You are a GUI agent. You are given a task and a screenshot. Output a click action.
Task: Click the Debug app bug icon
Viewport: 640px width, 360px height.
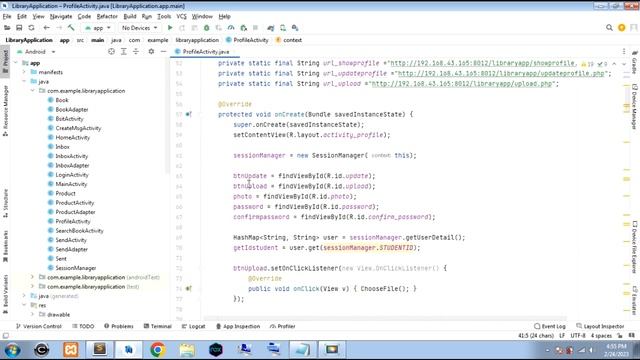207,28
